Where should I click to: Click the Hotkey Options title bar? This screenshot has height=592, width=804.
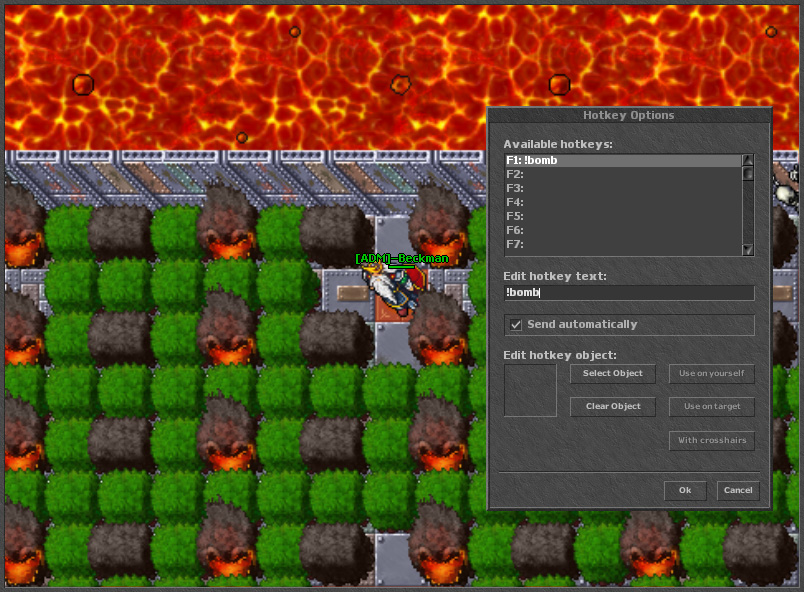[628, 115]
